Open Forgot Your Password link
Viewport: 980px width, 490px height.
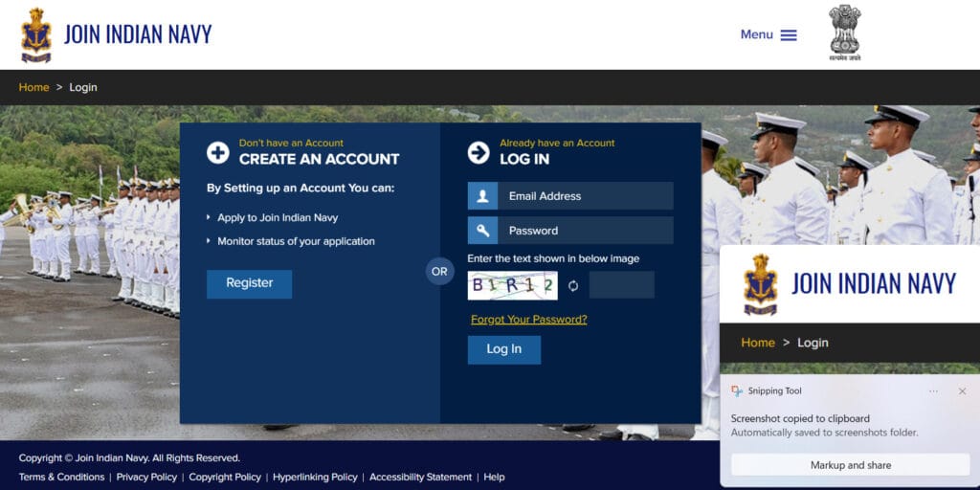[x=528, y=320]
